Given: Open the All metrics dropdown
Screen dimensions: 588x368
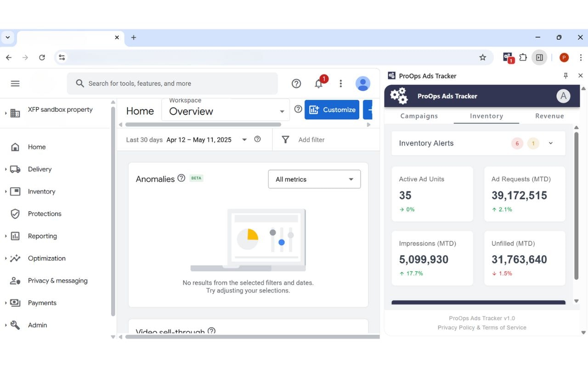Looking at the screenshot, I should tap(314, 179).
